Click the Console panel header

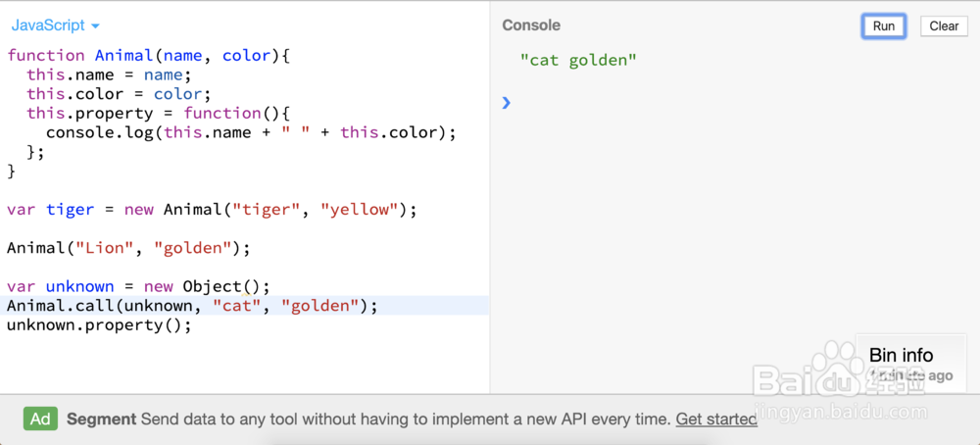(531, 25)
